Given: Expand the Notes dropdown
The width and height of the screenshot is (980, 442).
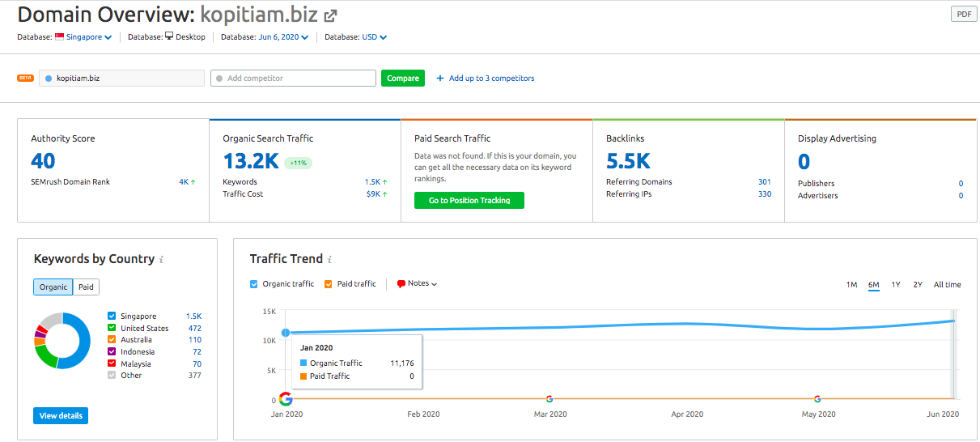Looking at the screenshot, I should tap(422, 284).
